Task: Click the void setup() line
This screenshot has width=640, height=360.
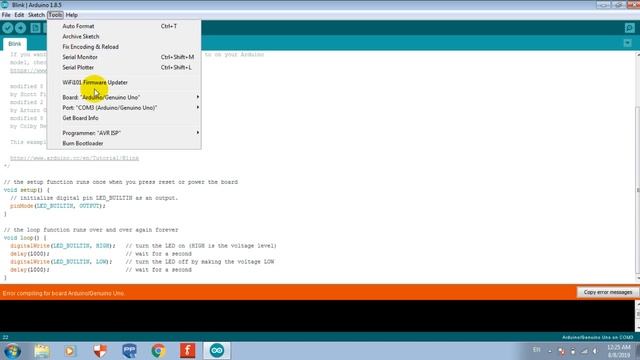Action: point(27,190)
